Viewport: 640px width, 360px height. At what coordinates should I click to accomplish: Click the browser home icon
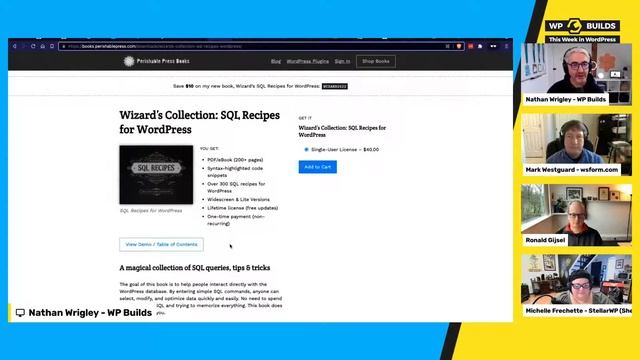[42, 46]
